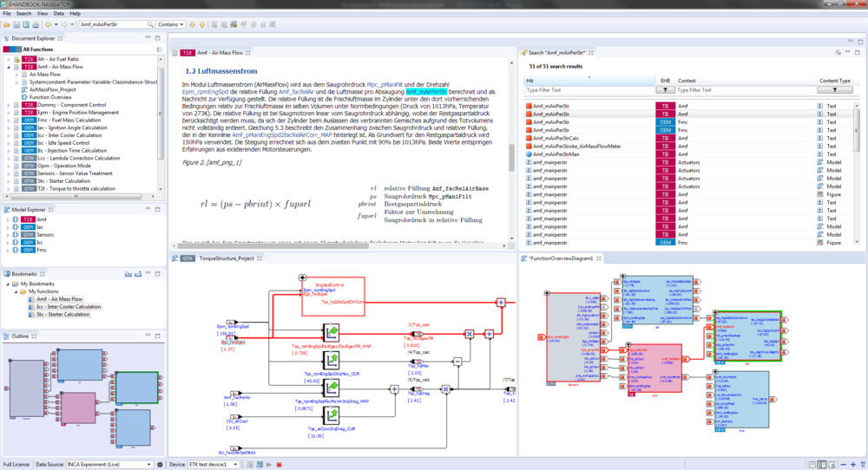The width and height of the screenshot is (868, 470).
Task: Open the EHB column filter dropdown
Action: click(x=665, y=89)
